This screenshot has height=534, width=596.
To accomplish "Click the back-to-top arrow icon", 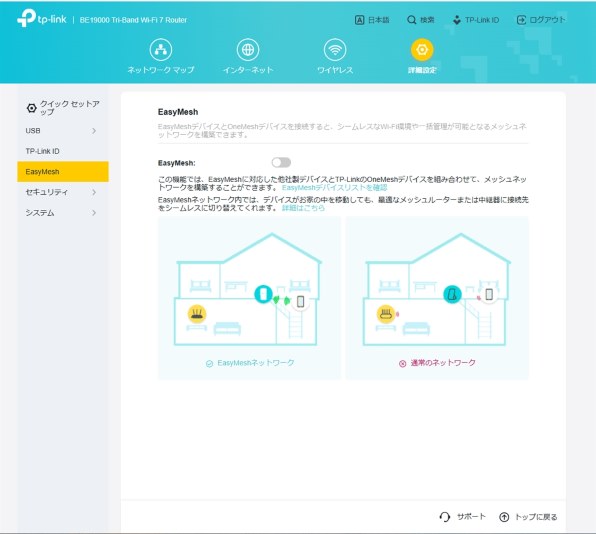I will click(x=504, y=517).
